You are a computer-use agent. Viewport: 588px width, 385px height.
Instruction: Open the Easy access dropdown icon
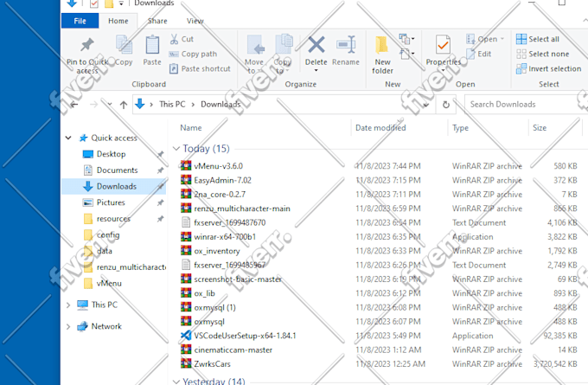(x=406, y=54)
